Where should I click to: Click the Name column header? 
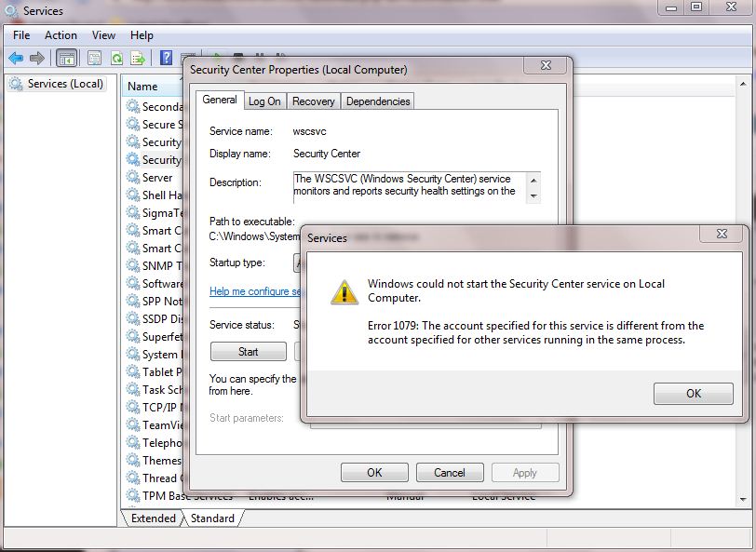point(142,87)
